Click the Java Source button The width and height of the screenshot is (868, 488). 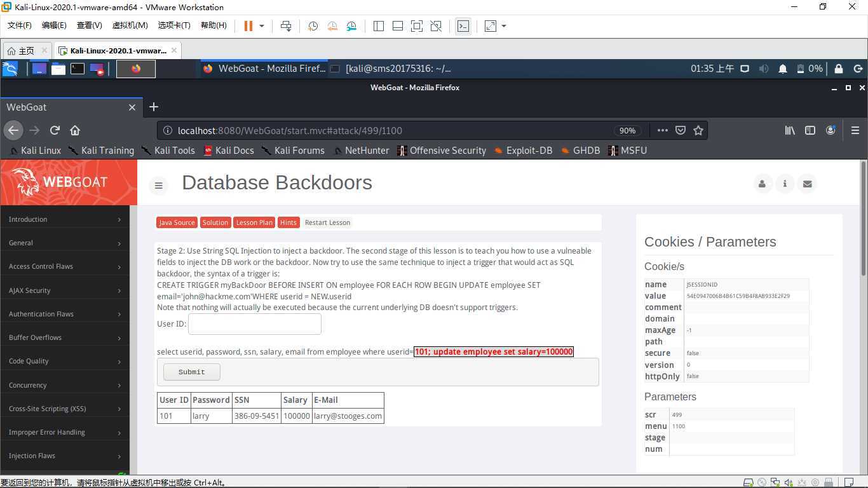(177, 222)
